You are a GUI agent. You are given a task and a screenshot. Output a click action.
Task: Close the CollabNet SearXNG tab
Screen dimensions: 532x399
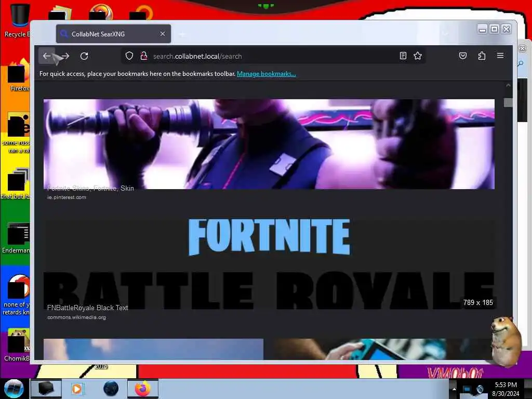click(163, 34)
